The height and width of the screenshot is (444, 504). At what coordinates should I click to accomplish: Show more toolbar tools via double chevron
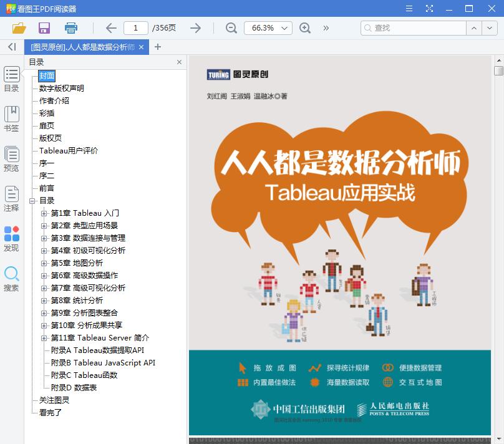(326, 28)
